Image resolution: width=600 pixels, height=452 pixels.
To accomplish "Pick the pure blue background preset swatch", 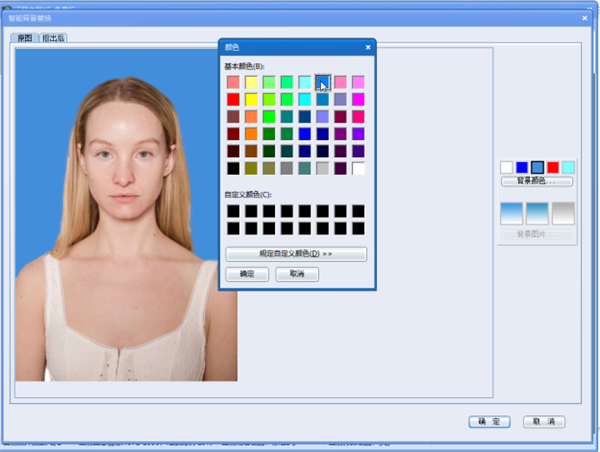I will (x=522, y=167).
